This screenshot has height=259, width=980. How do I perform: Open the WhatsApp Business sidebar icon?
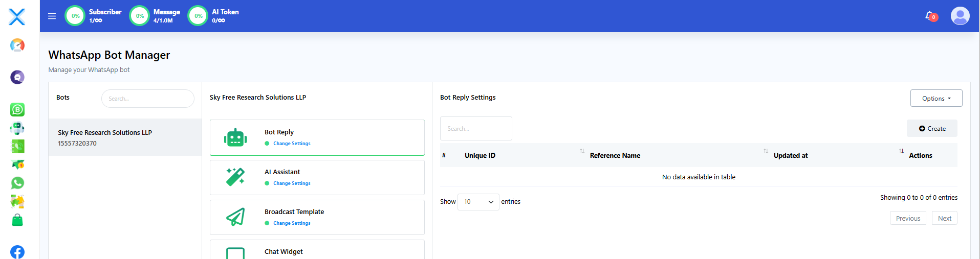[17, 109]
